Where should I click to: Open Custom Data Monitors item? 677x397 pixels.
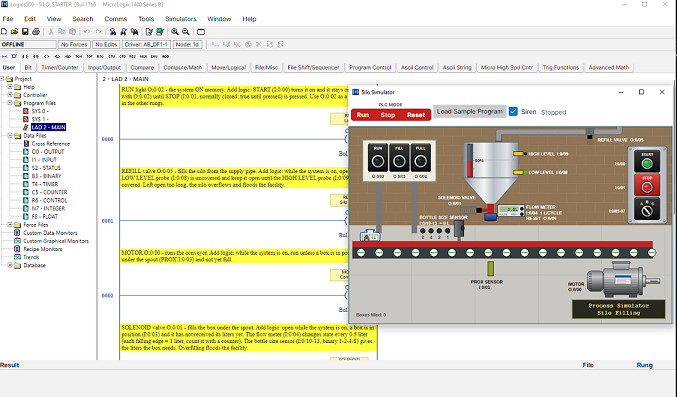(50, 233)
